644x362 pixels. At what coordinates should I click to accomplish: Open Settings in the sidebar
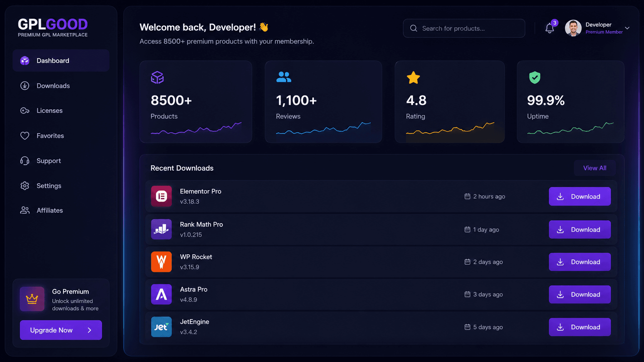(x=49, y=186)
